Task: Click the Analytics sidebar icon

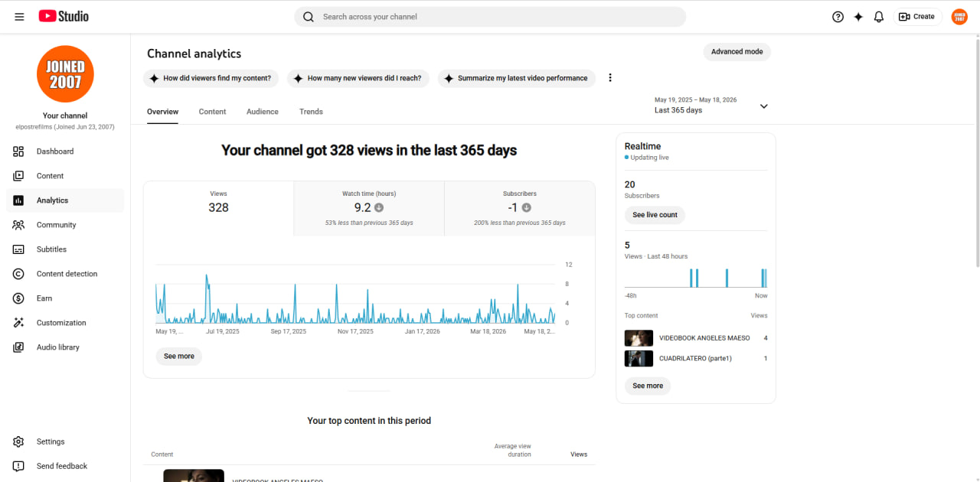Action: pyautogui.click(x=18, y=200)
